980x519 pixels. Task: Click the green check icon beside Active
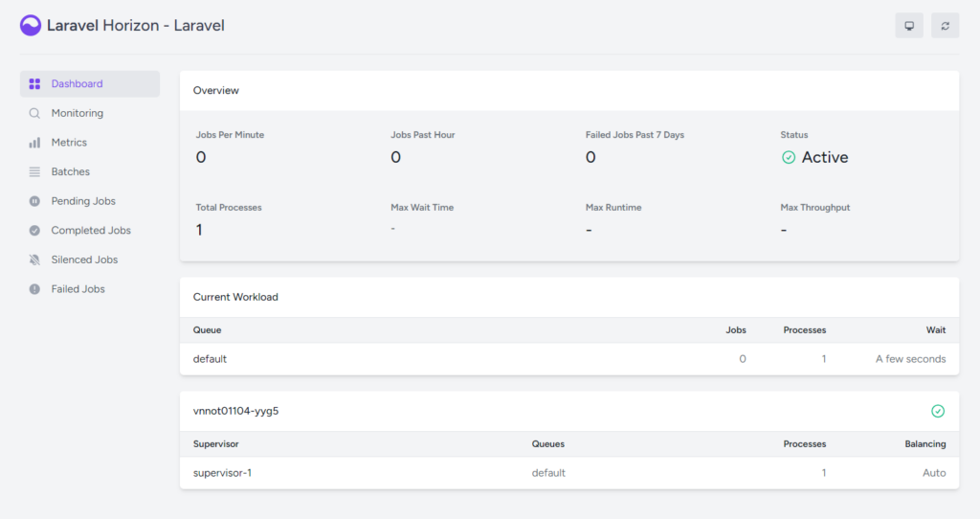point(789,158)
